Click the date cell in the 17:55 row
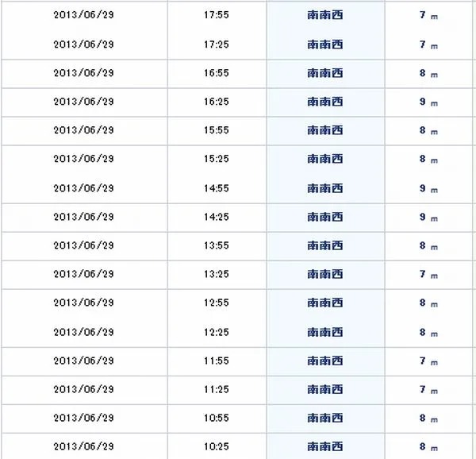This screenshot has width=476, height=459. tap(83, 15)
